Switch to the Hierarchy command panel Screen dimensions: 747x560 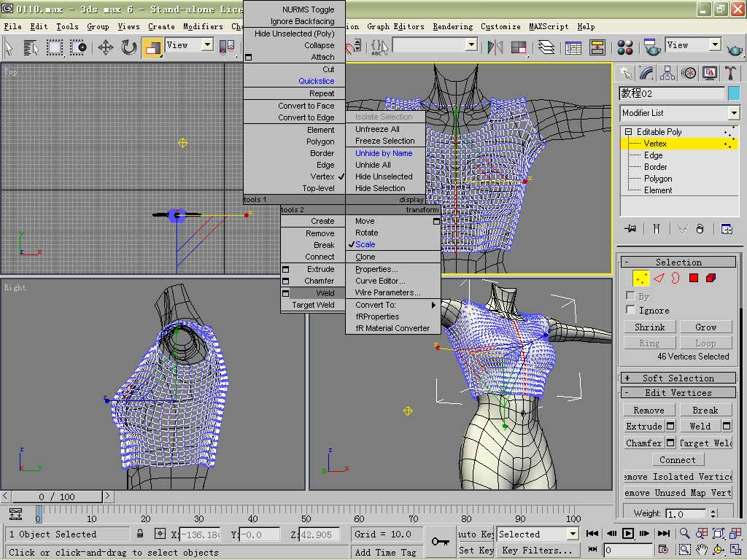pos(667,73)
